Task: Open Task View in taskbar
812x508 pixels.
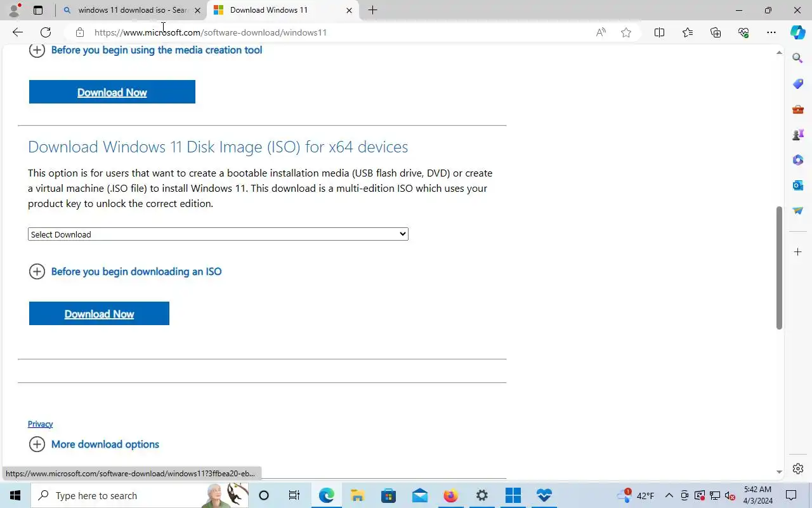Action: point(294,495)
